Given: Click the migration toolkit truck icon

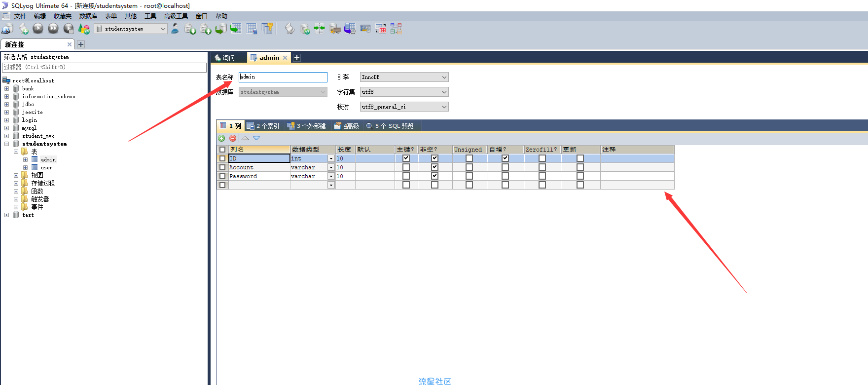Looking at the screenshot, I should tap(335, 29).
